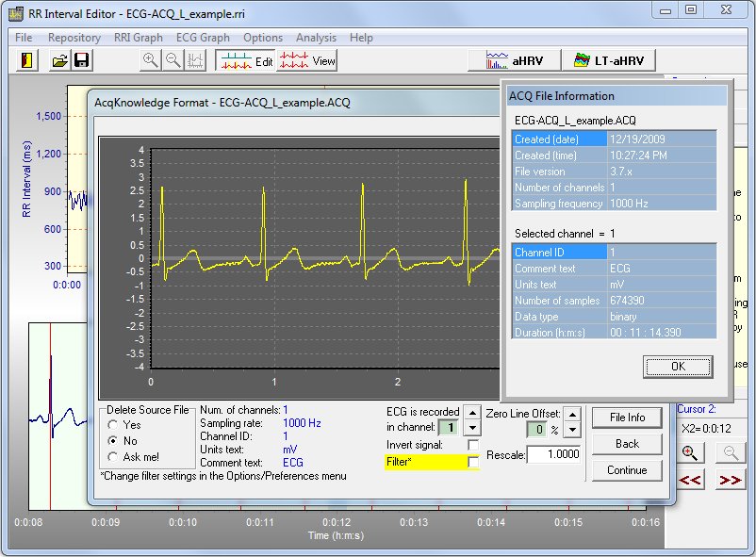
Task: Select the Ask me! radio option
Action: [x=114, y=456]
